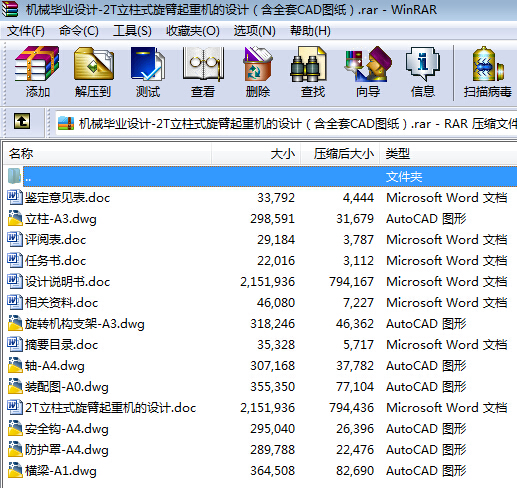The image size is (517, 488).
Task: Select file name 横梁-A1.dwg
Action: [x=61, y=471]
